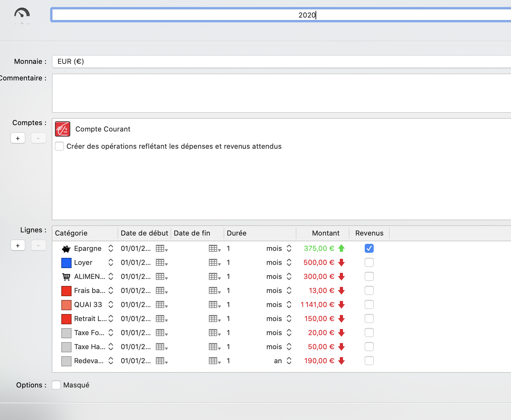Open end date calendar for QUAI 33
The width and height of the screenshot is (511, 420).
(215, 305)
